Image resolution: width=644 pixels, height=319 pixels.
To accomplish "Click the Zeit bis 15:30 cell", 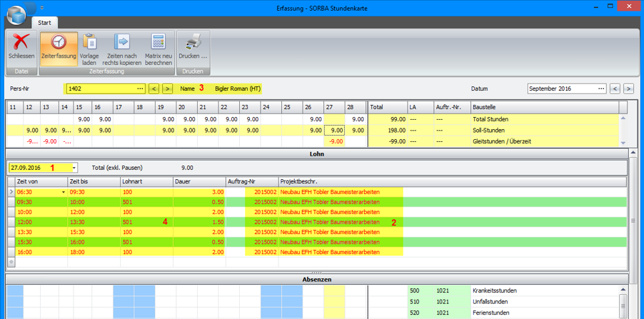I will tap(94, 232).
